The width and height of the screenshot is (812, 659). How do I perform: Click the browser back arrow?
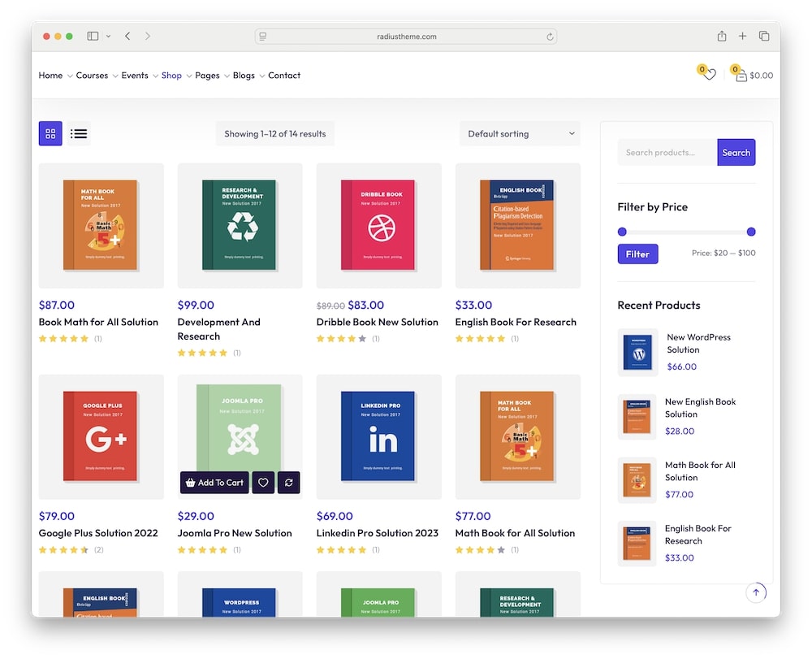(127, 37)
